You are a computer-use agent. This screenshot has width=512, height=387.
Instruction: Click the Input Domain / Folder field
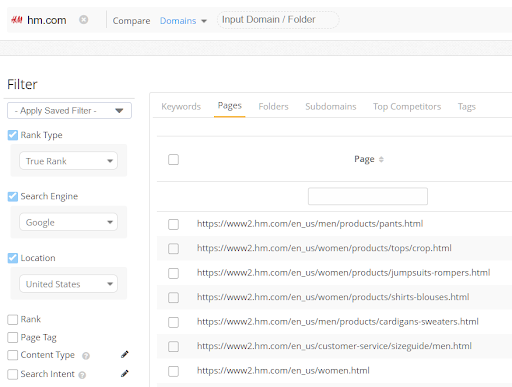click(278, 20)
